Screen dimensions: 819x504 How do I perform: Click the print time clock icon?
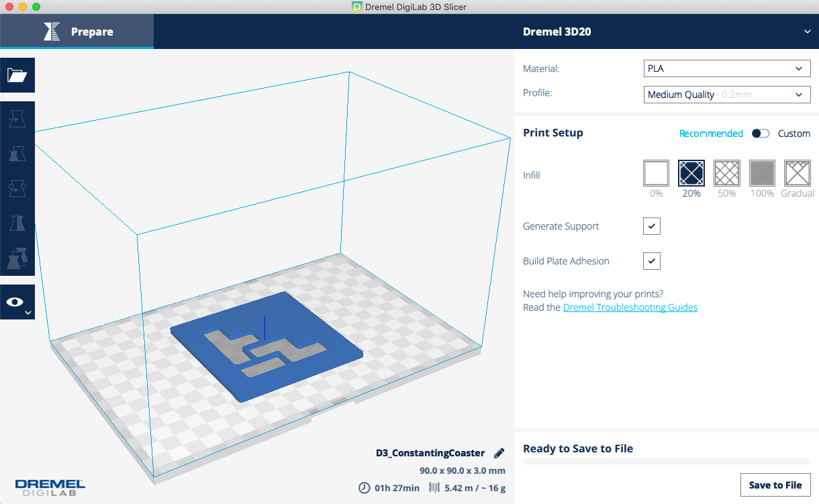point(365,488)
